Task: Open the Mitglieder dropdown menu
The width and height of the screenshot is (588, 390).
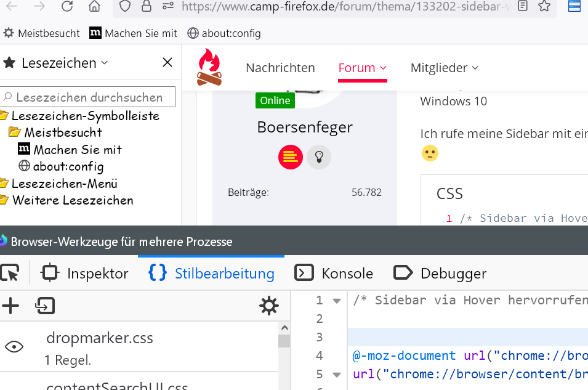Action: [444, 68]
